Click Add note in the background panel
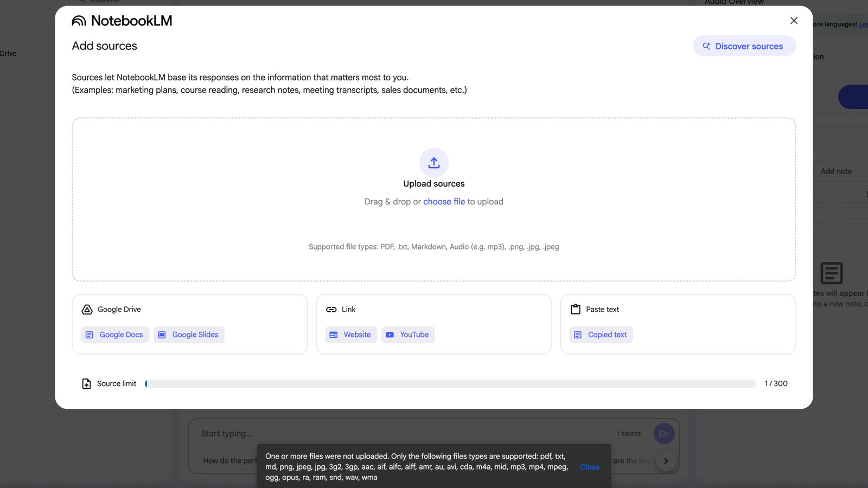868x488 pixels. (x=836, y=171)
